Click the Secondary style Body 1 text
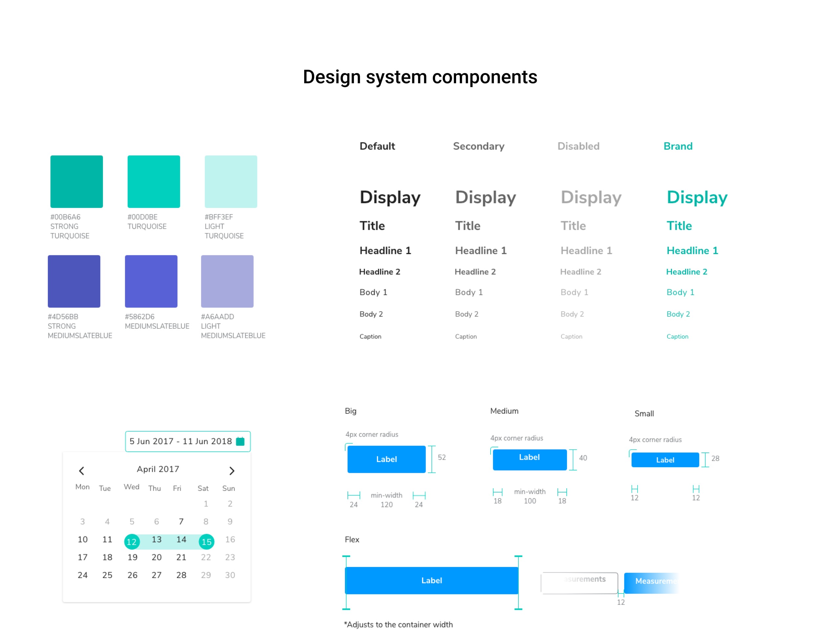 [x=469, y=292]
